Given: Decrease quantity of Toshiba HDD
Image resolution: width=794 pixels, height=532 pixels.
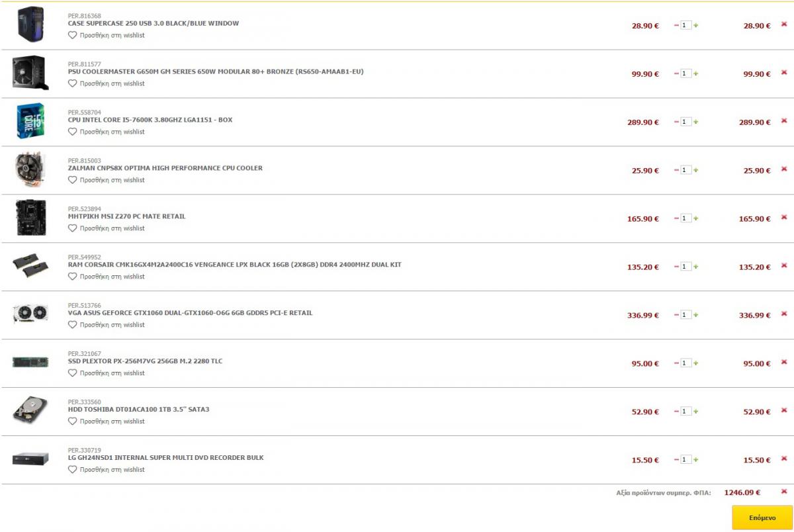Looking at the screenshot, I should click(x=676, y=412).
